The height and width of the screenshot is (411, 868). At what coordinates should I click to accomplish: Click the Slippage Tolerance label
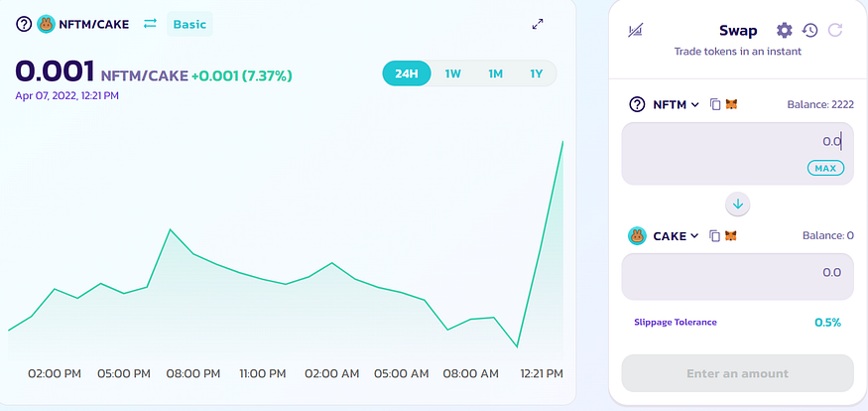[x=676, y=322]
